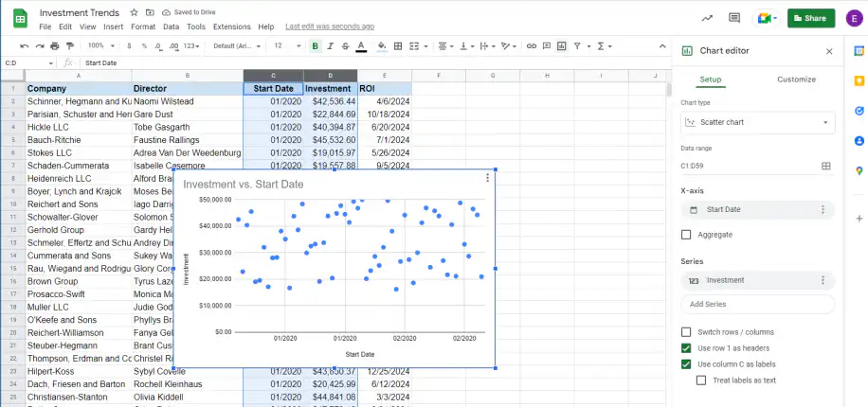Image resolution: width=868 pixels, height=407 pixels.
Task: Click the merge cells icon
Action: [x=413, y=45]
